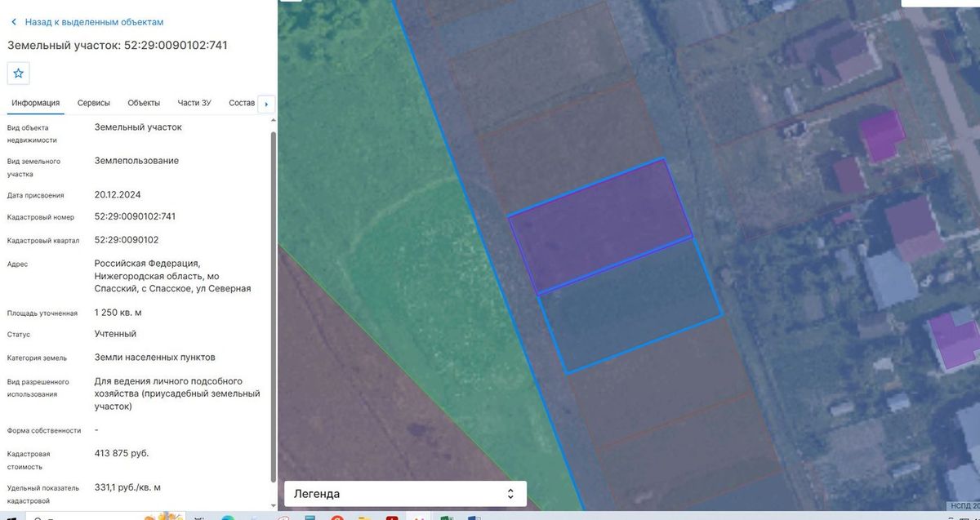
Task: Click the info panel scroll-down arrow
Action: click(273, 507)
